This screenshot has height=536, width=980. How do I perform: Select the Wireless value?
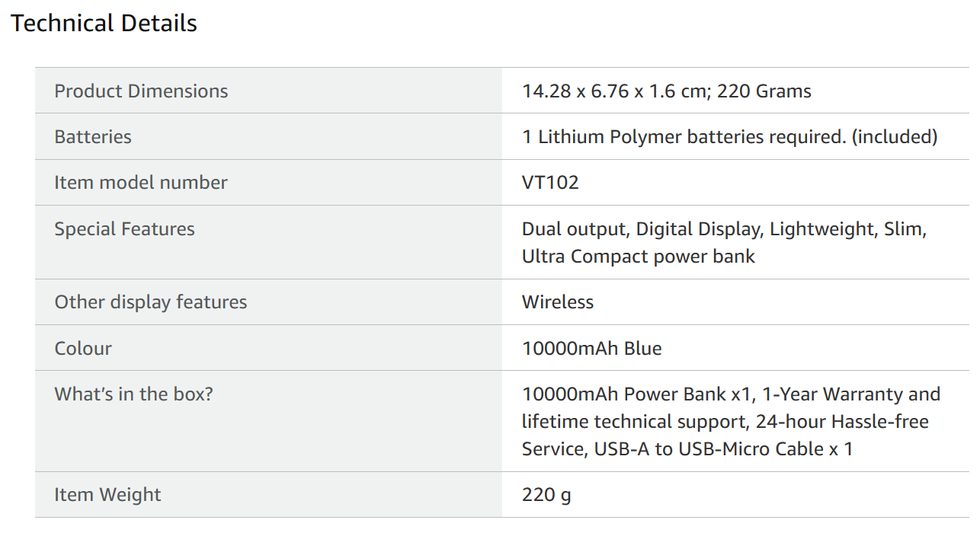tap(558, 302)
